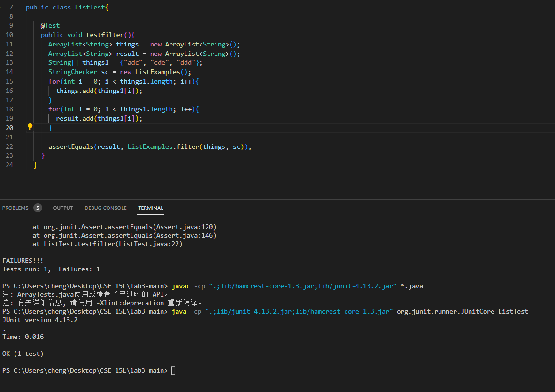Click the method name testfilter on line 10
Image resolution: width=555 pixels, height=392 pixels.
[105, 35]
